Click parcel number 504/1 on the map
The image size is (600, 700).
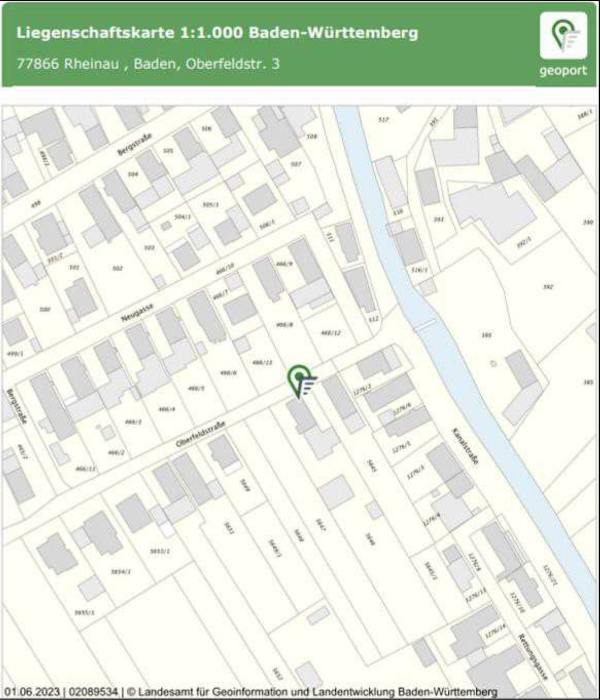point(183,217)
